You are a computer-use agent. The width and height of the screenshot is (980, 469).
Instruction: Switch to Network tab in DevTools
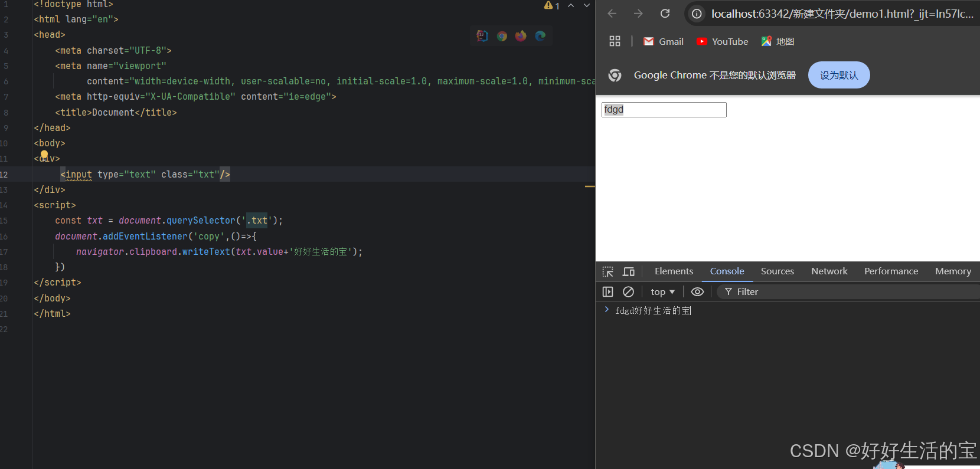click(x=829, y=271)
